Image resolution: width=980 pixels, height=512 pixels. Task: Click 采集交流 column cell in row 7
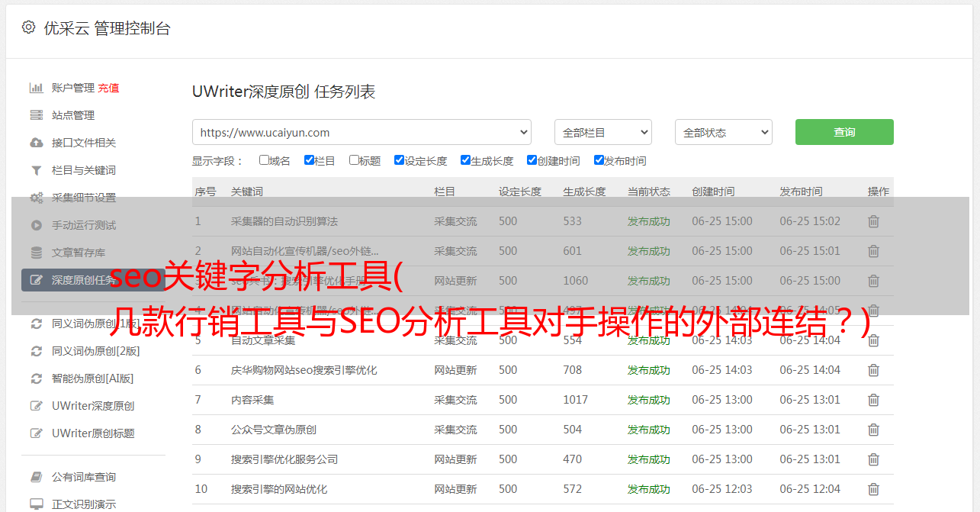[455, 400]
